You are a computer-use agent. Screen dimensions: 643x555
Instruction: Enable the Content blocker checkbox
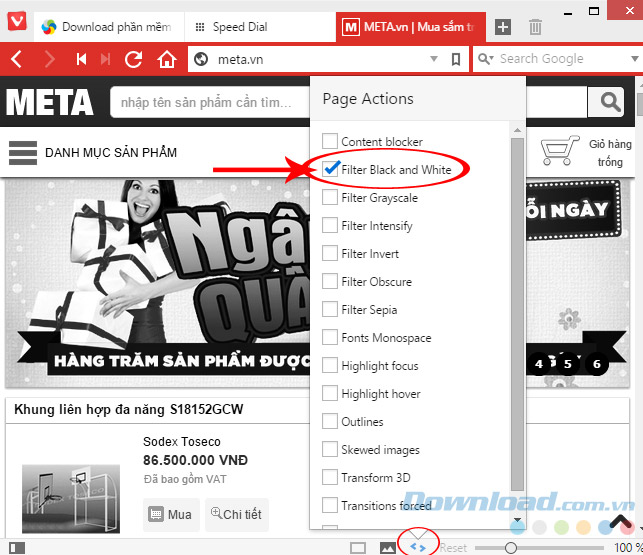pos(330,142)
